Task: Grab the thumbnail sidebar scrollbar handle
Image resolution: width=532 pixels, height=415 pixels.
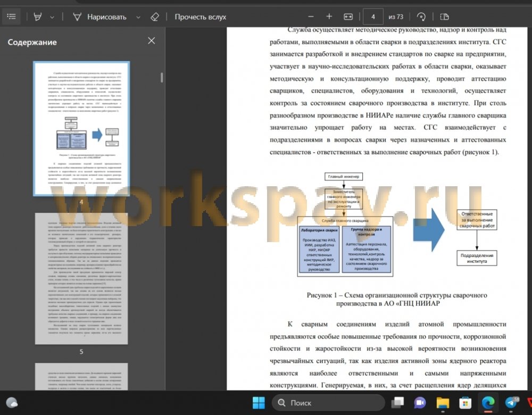Action: point(162,77)
